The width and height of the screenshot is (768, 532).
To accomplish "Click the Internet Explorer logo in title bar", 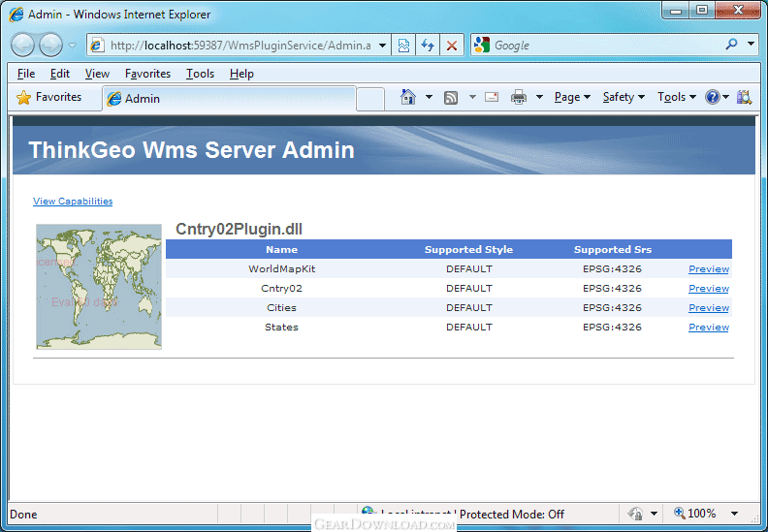I will tap(16, 15).
